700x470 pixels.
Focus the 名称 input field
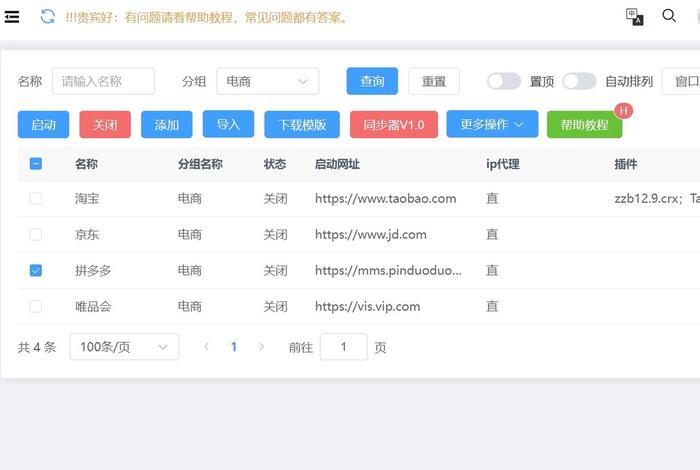point(103,81)
